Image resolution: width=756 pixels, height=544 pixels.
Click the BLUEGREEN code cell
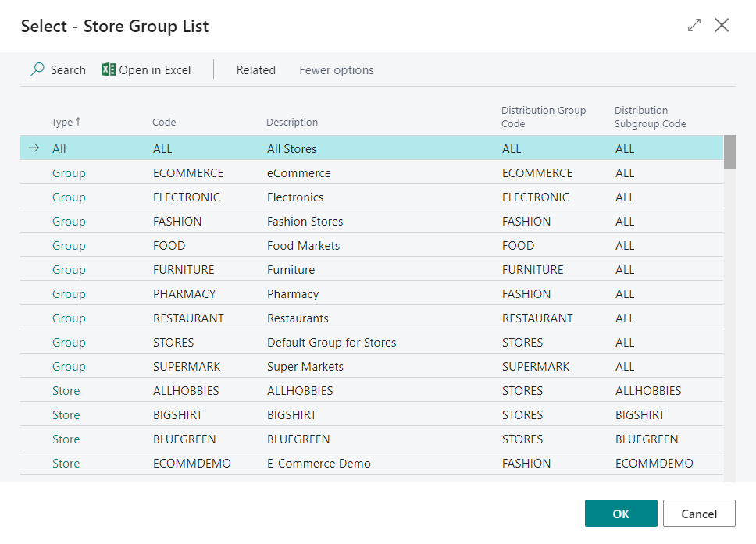(184, 439)
